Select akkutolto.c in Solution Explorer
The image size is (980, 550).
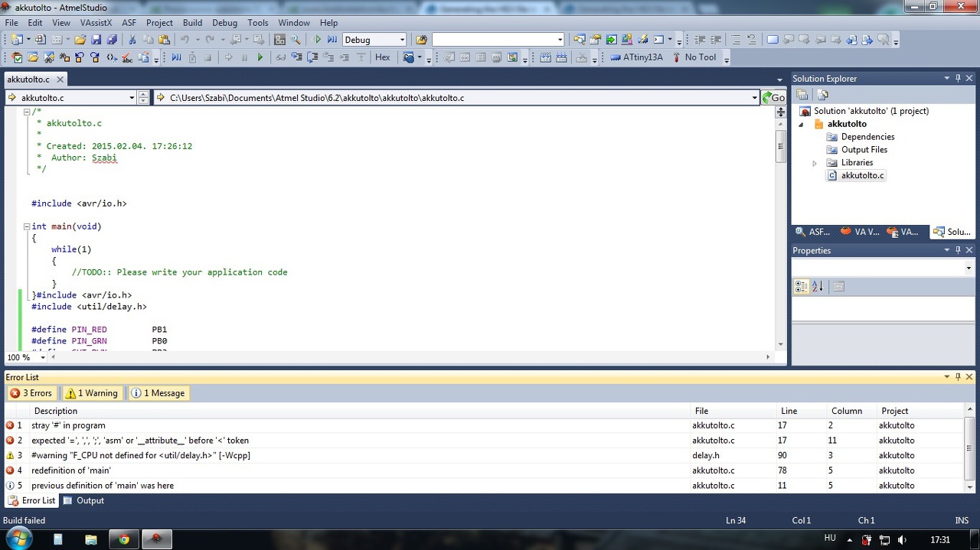click(862, 176)
